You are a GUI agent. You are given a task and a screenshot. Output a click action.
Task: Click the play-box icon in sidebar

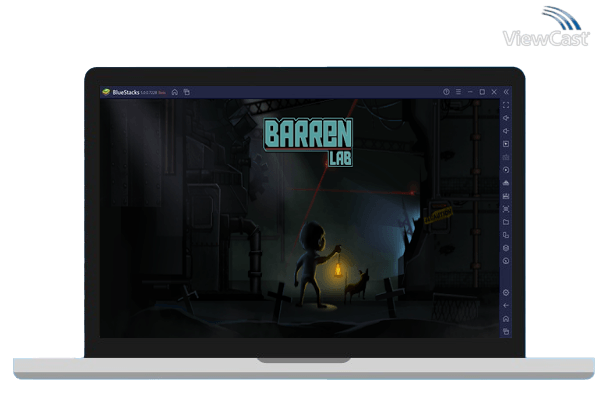506,144
